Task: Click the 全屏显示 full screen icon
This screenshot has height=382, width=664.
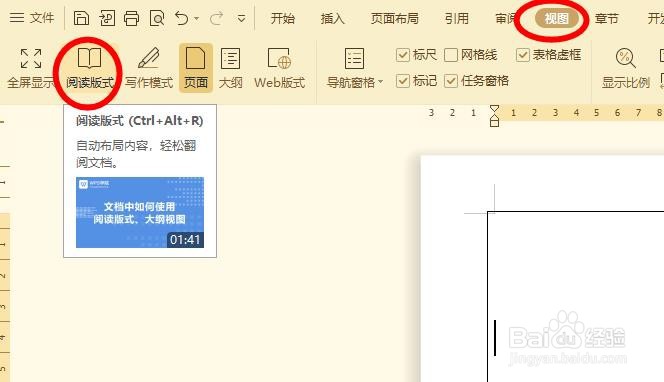Action: 30,68
